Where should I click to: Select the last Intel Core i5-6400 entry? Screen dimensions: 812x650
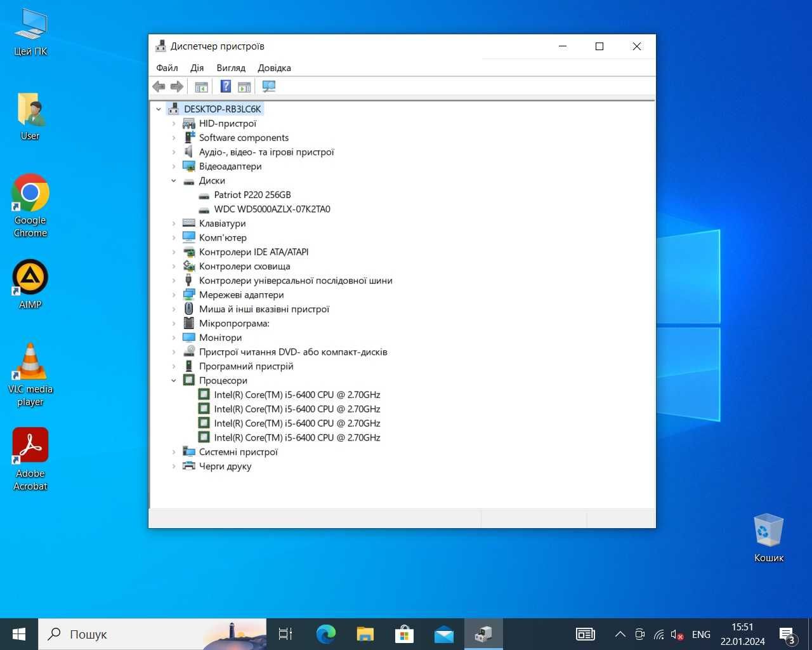297,438
